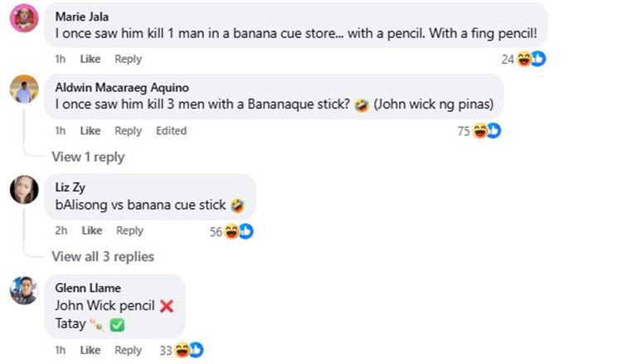Reply to Marie Jala's comment
Viewport: 622px width, 364px height.
click(128, 59)
